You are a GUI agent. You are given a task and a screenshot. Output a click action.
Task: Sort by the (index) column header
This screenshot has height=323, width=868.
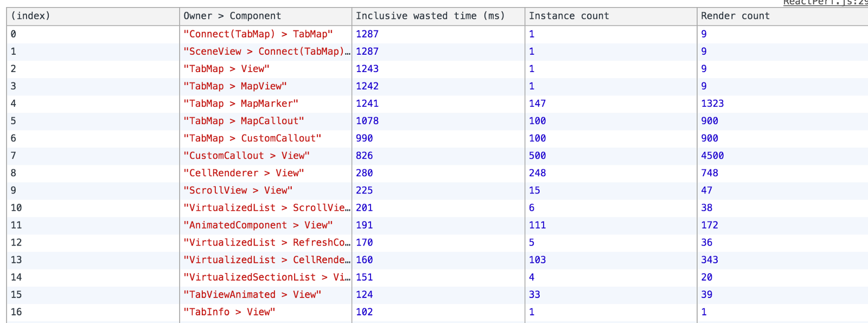[30, 16]
